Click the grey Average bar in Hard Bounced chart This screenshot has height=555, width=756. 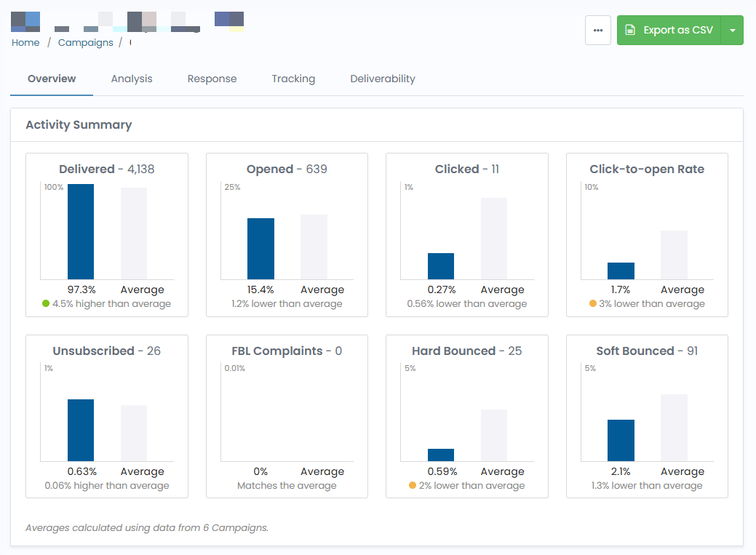tap(494, 436)
